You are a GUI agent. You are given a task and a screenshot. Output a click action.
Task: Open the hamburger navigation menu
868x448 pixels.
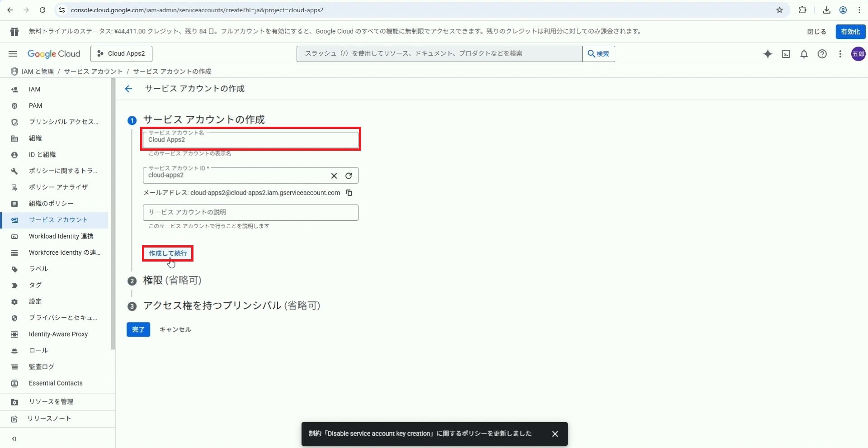click(x=13, y=54)
